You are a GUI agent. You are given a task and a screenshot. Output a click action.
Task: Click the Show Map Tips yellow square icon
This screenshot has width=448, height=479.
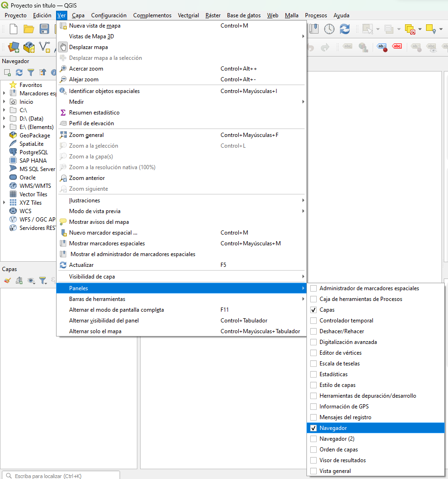[431, 29]
